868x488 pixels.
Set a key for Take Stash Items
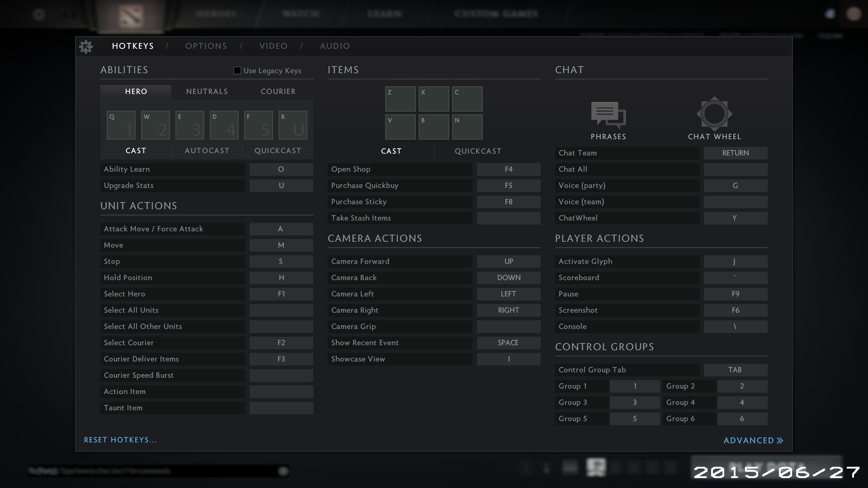509,218
